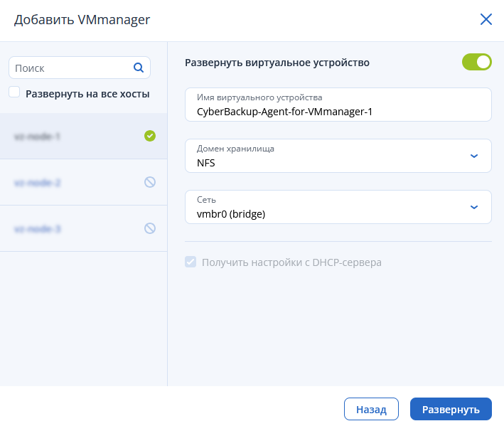504x426 pixels.
Task: Select the second host row in list
Action: 84,182
